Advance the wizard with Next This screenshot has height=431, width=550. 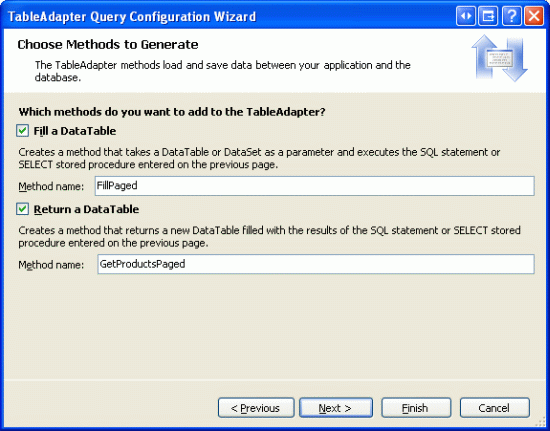[x=336, y=408]
